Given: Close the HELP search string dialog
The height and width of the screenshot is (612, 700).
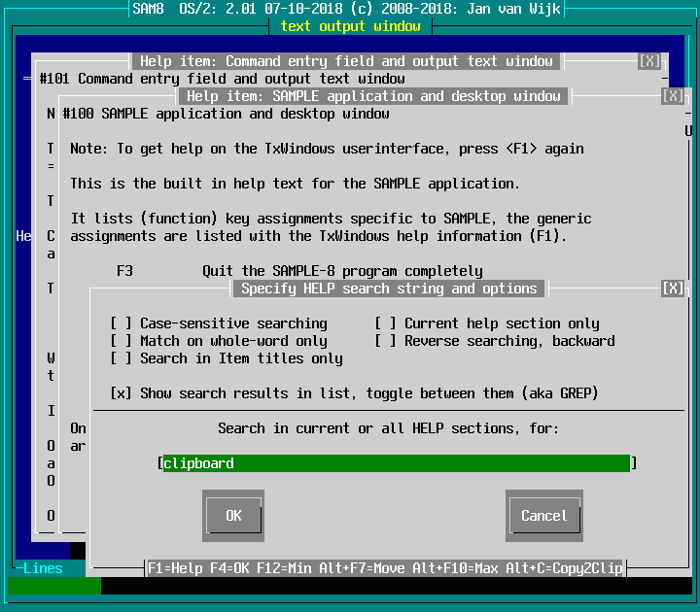Looking at the screenshot, I should coord(673,289).
